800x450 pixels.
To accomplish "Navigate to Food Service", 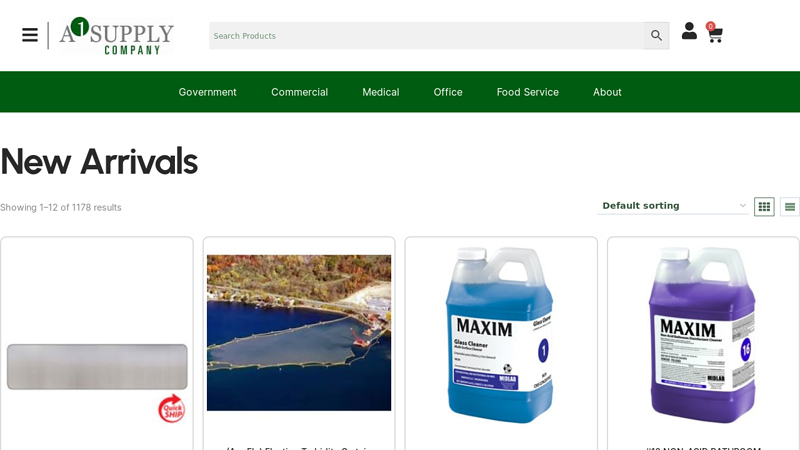I will [x=527, y=92].
